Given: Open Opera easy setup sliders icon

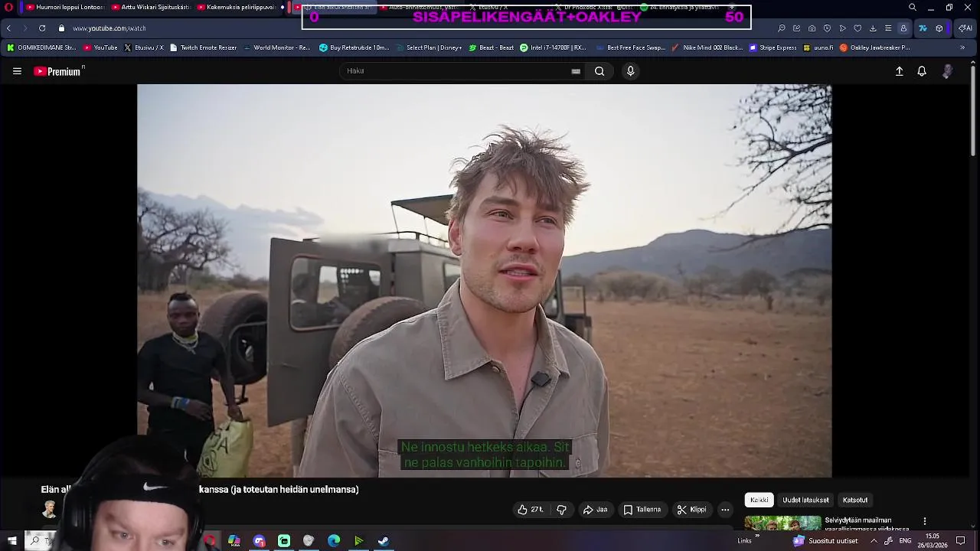Looking at the screenshot, I should [x=888, y=28].
